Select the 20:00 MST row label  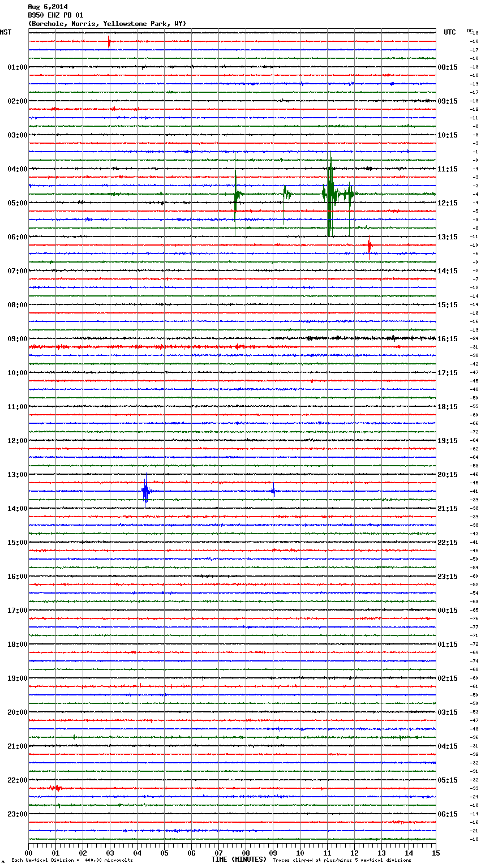(17, 712)
